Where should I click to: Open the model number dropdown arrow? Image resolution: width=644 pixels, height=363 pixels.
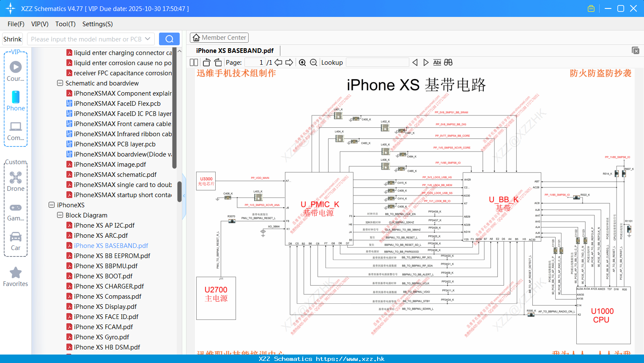click(148, 39)
